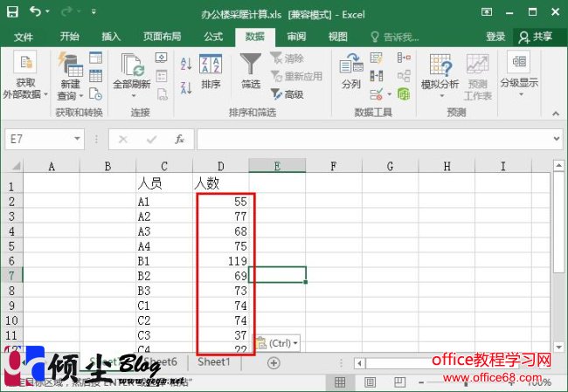Image resolution: width=568 pixels, height=392 pixels.
Task: Click the Refresh All icon
Action: pyautogui.click(x=132, y=65)
